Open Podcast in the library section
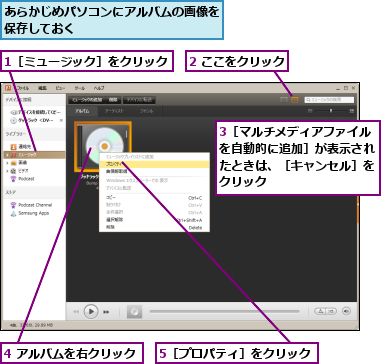Screen dimensions: 381x364 tap(23, 179)
